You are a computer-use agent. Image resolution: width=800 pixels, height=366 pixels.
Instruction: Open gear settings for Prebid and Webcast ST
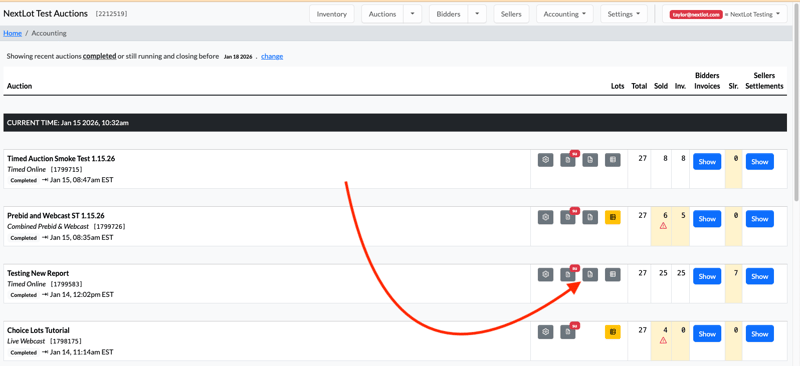click(x=545, y=217)
